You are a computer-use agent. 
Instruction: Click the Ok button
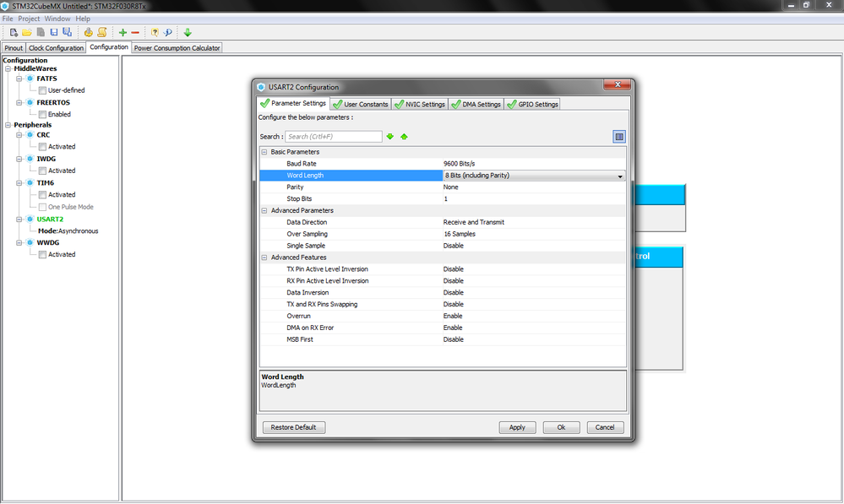point(562,428)
